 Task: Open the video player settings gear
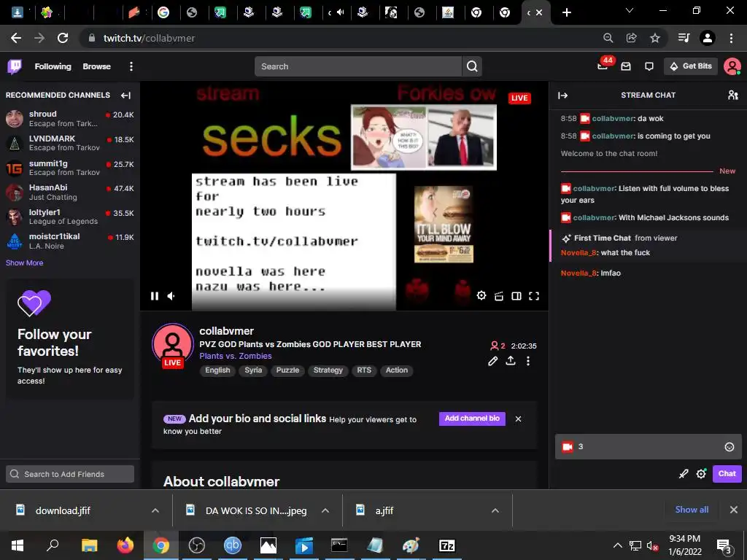point(481,296)
